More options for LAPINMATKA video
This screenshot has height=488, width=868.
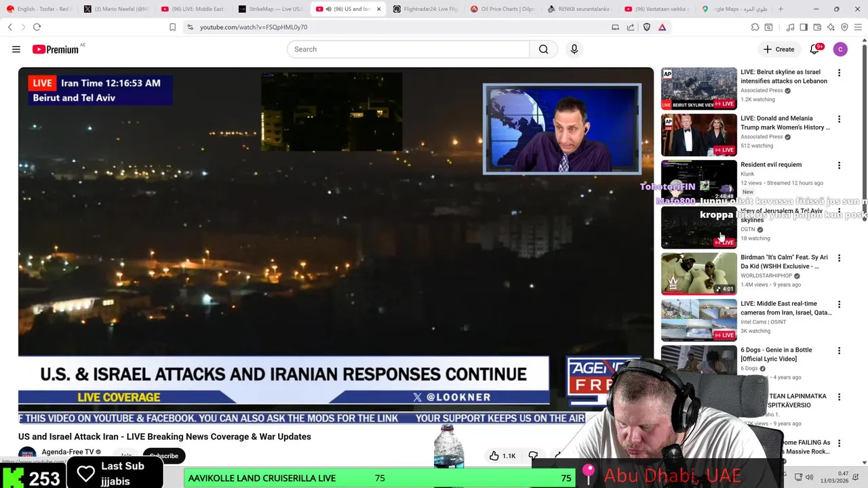(x=839, y=397)
